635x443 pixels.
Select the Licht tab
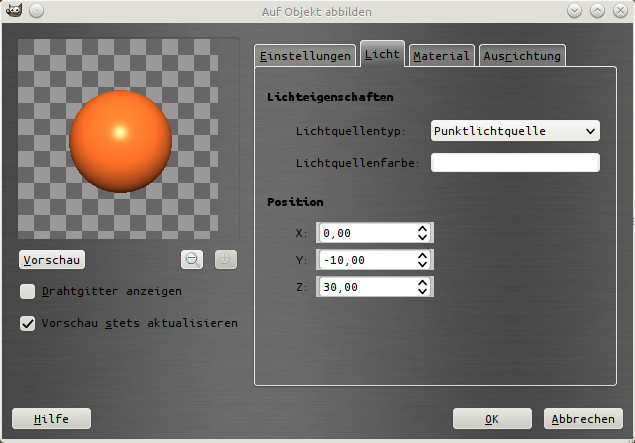click(382, 54)
